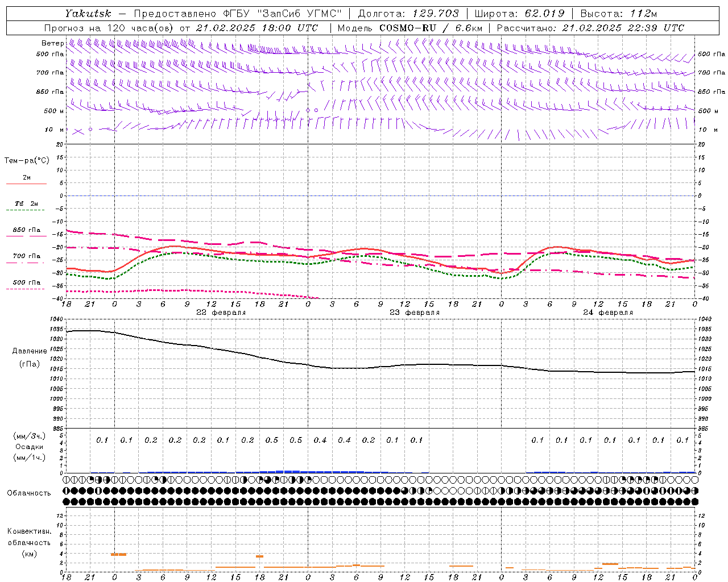
Task: Click the 22 февраля date label
Action: 221,313
